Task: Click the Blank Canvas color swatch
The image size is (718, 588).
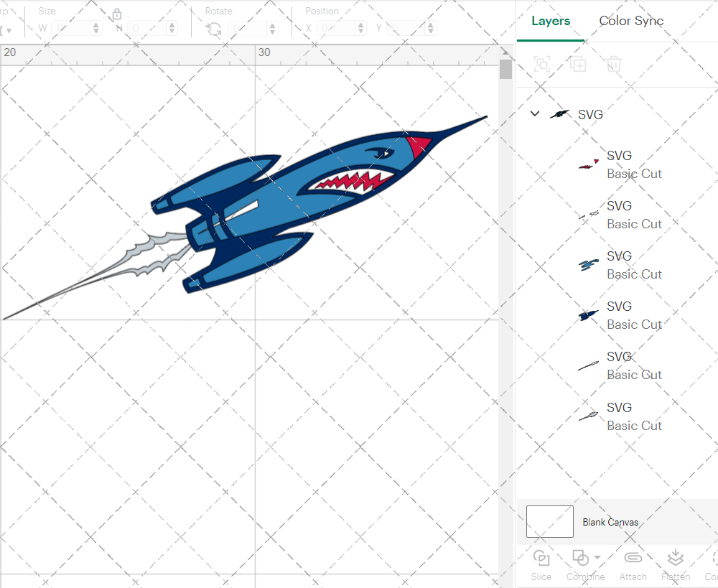Action: [x=549, y=522]
